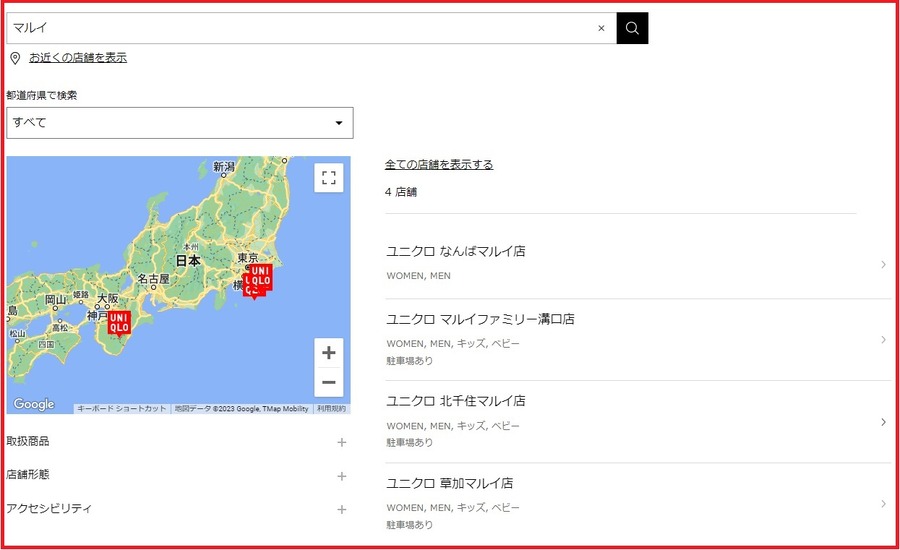
Task: Click the 新潟 label on the map
Action: (224, 166)
